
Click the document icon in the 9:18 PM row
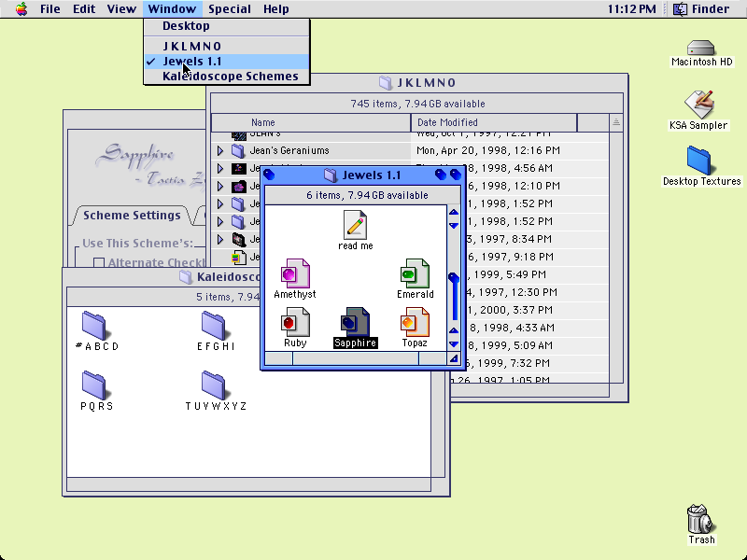238,258
